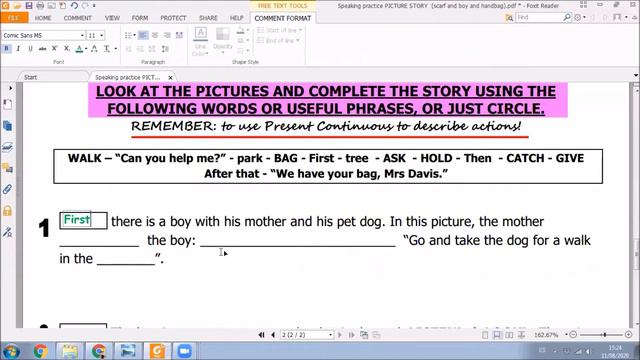Justify the text alignment

point(179,36)
